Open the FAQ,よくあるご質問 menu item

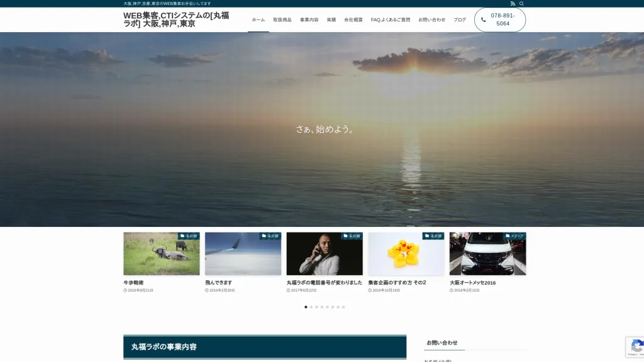click(391, 19)
